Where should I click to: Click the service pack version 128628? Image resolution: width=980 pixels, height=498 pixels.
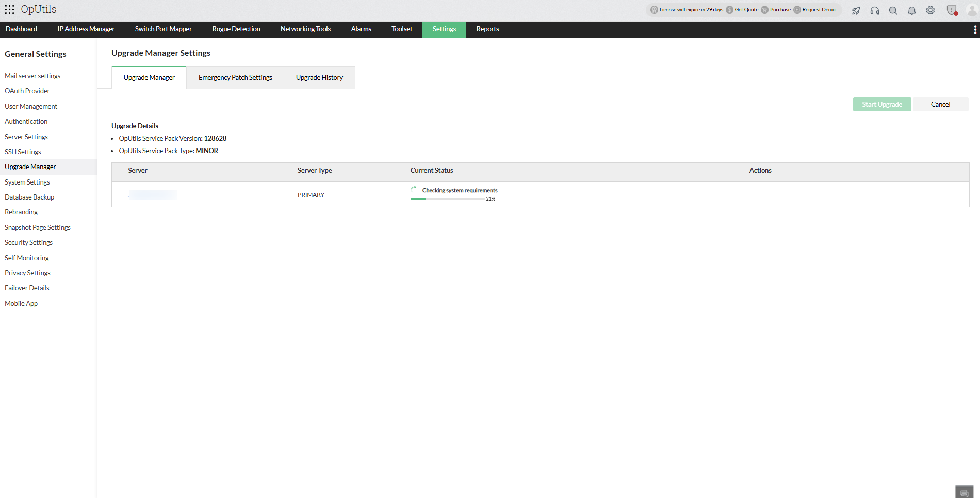coord(215,139)
